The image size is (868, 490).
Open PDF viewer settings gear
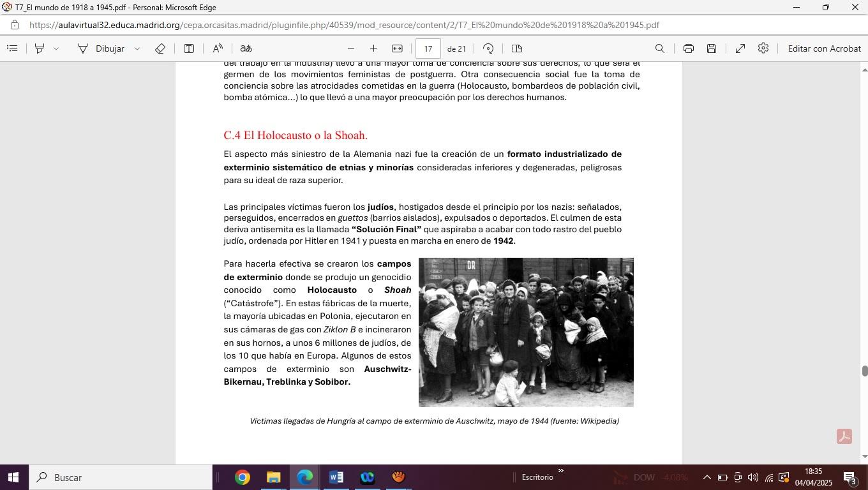763,48
